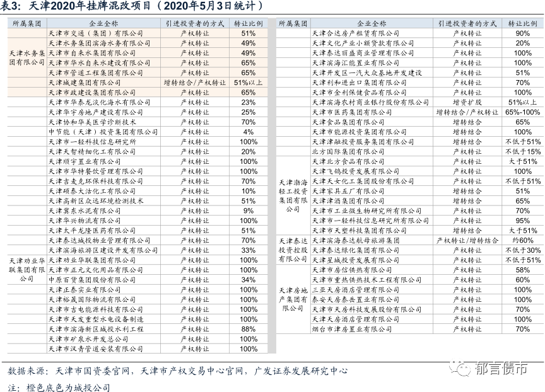Select 天津天智精细化工有限公司

[x=92, y=152]
